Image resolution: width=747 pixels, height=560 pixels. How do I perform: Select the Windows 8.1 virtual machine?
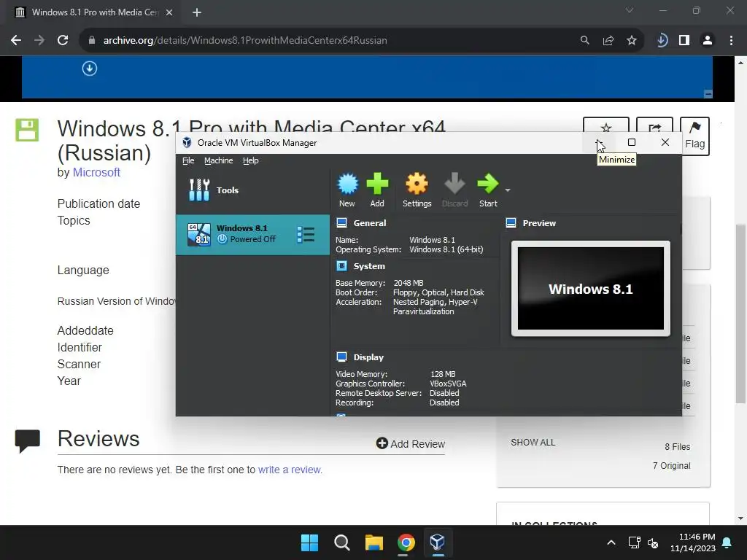pyautogui.click(x=252, y=234)
